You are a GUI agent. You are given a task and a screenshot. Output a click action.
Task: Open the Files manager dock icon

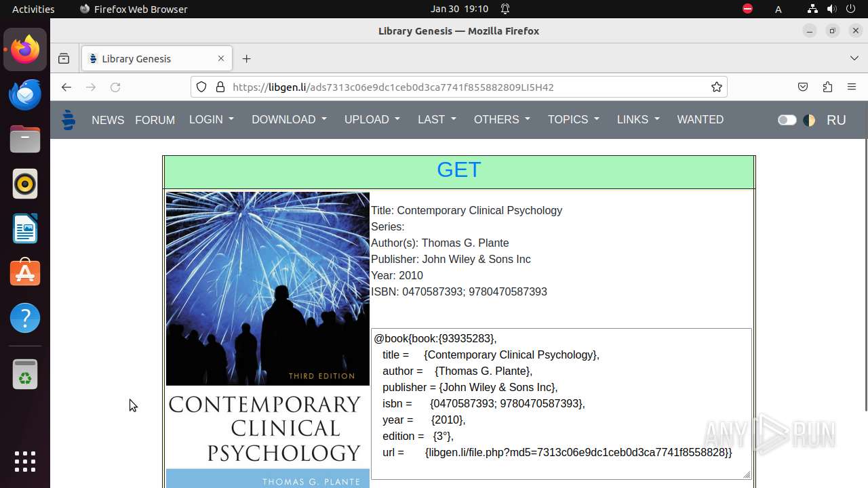tap(25, 139)
